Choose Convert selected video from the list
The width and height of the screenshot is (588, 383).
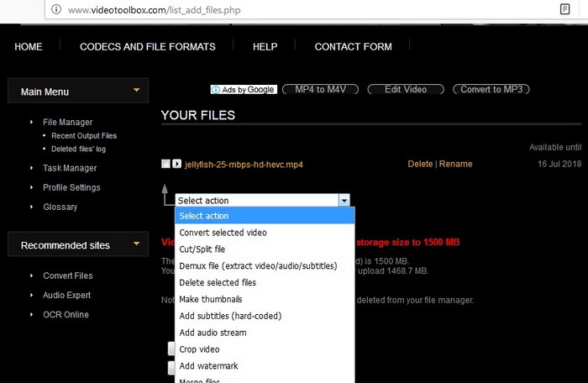click(223, 233)
